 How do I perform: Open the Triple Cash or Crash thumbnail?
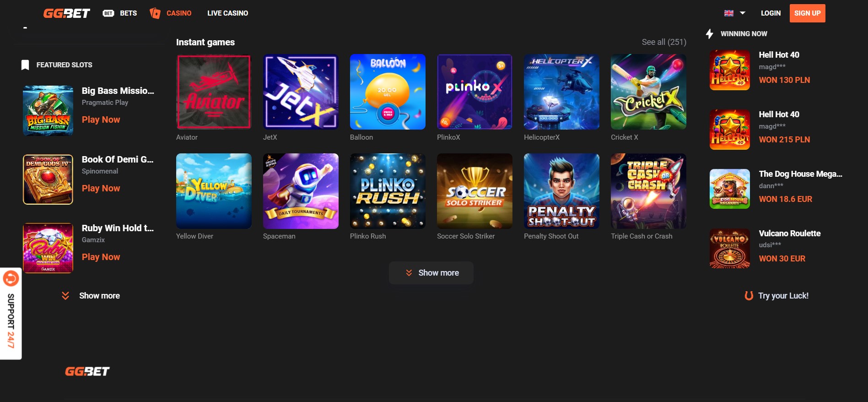point(649,191)
